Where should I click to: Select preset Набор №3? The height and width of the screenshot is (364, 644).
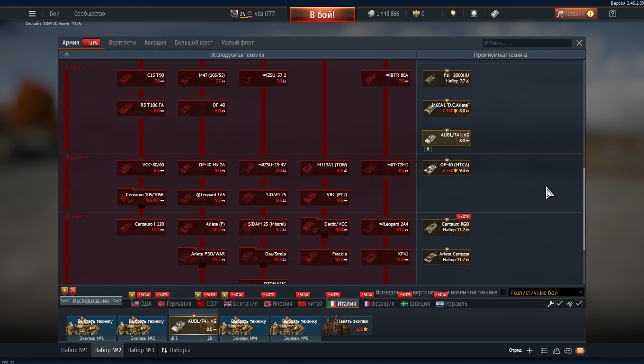pyautogui.click(x=141, y=350)
